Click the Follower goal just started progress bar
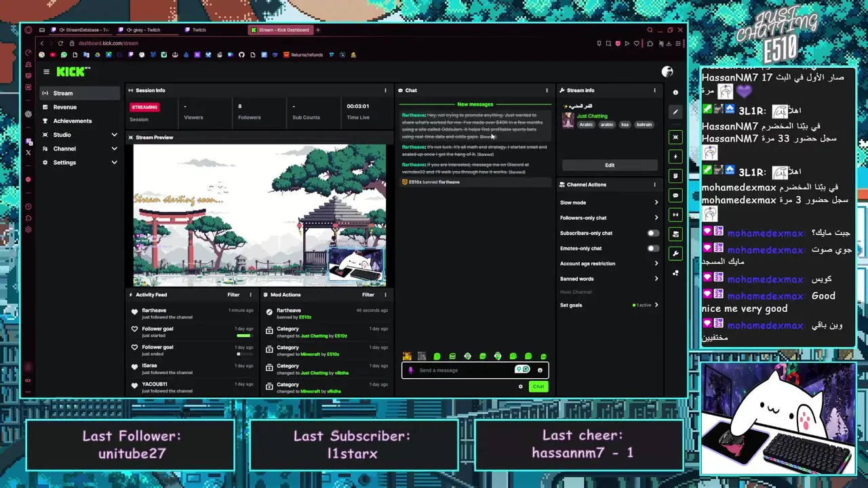This screenshot has width=868, height=488. 243,335
